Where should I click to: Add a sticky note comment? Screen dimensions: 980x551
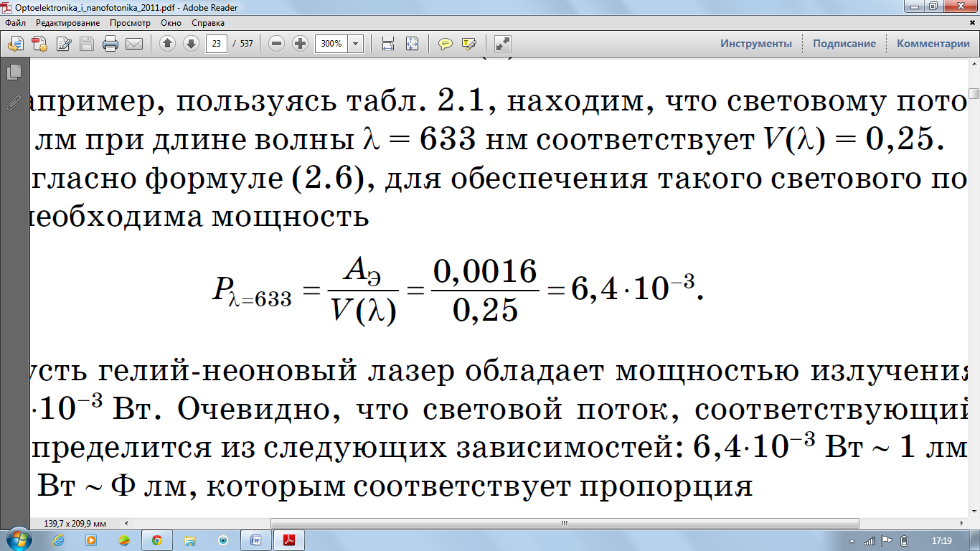[446, 44]
